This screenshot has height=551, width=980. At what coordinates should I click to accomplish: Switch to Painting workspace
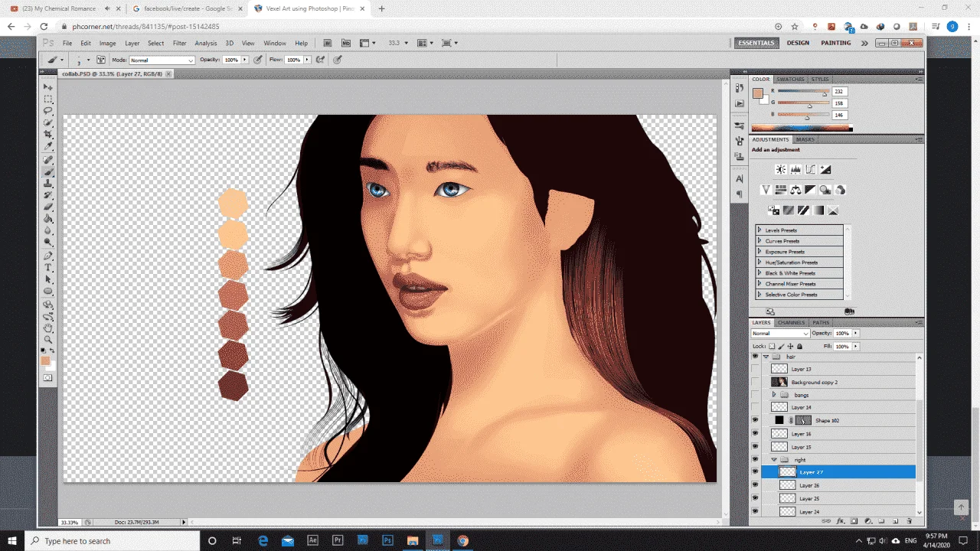tap(836, 43)
